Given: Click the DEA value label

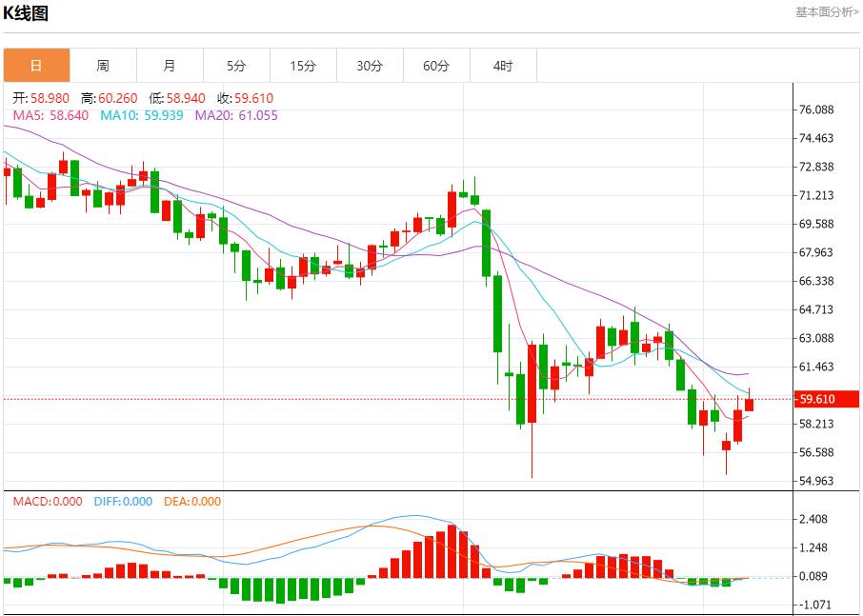Looking at the screenshot, I should point(195,502).
